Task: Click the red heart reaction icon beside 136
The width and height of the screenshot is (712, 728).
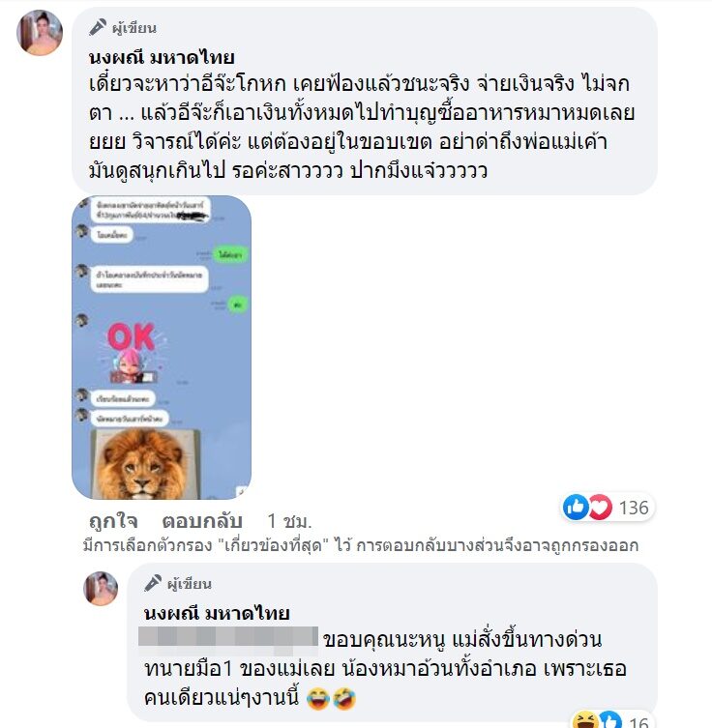Action: (600, 507)
